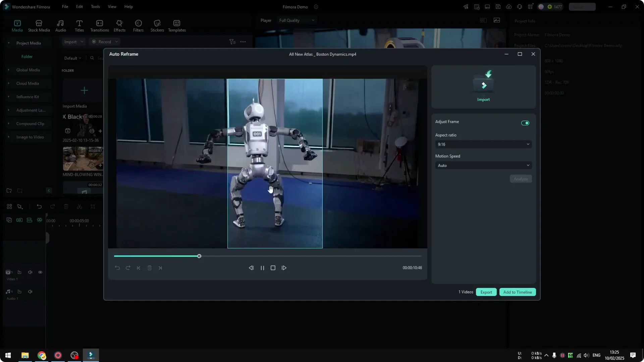The height and width of the screenshot is (362, 644).
Task: Open the Motion Speed Auto dropdown
Action: click(483, 165)
